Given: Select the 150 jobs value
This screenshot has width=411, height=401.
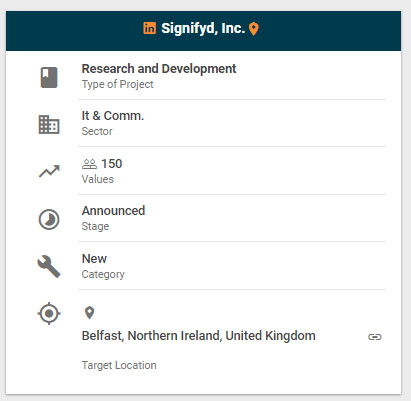Looking at the screenshot, I should pos(112,164).
